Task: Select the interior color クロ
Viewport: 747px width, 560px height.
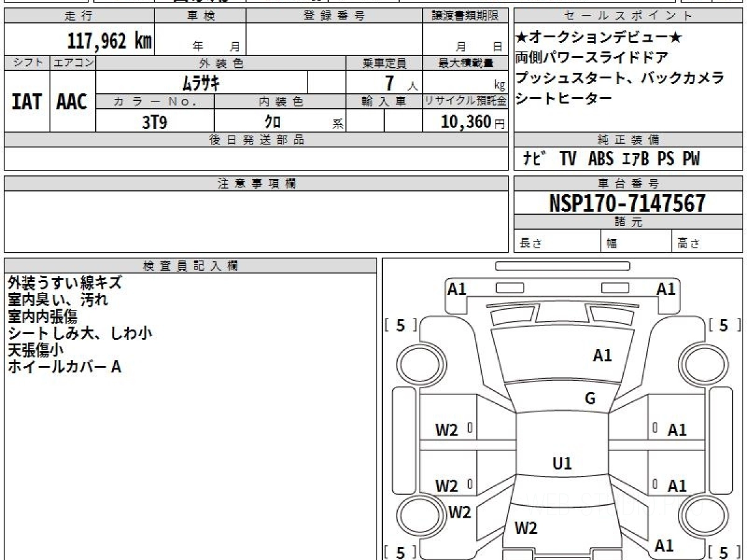Action: (273, 122)
